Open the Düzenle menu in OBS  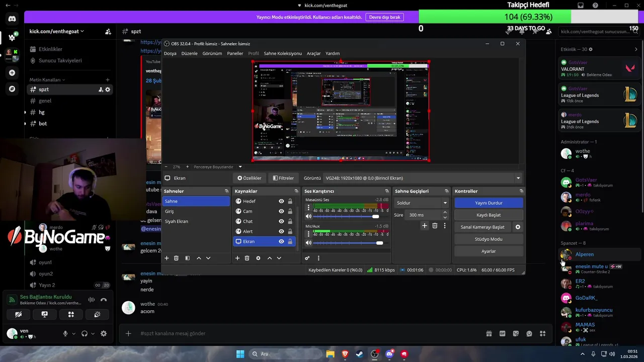point(189,53)
